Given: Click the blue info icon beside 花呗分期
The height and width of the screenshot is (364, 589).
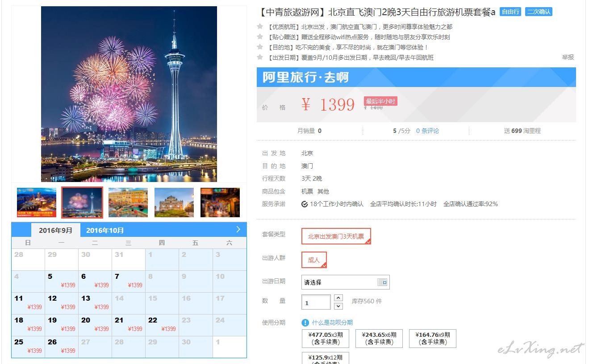Looking at the screenshot, I should (305, 323).
